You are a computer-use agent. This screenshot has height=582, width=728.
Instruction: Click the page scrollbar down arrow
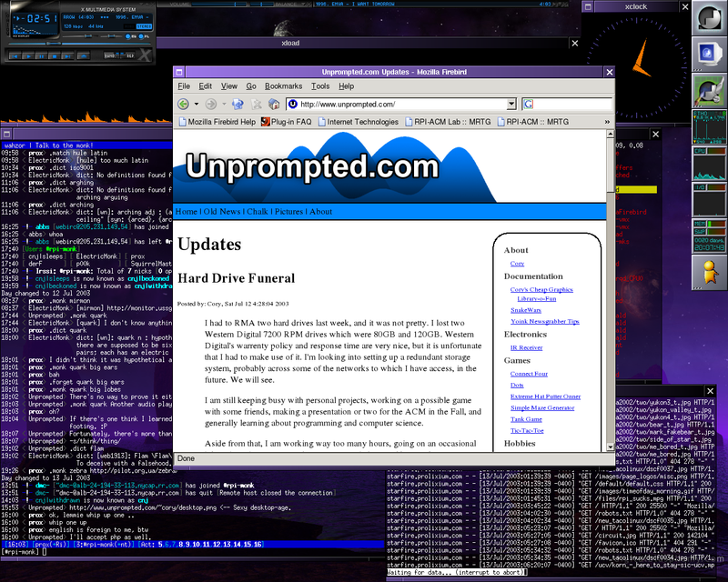pos(610,447)
